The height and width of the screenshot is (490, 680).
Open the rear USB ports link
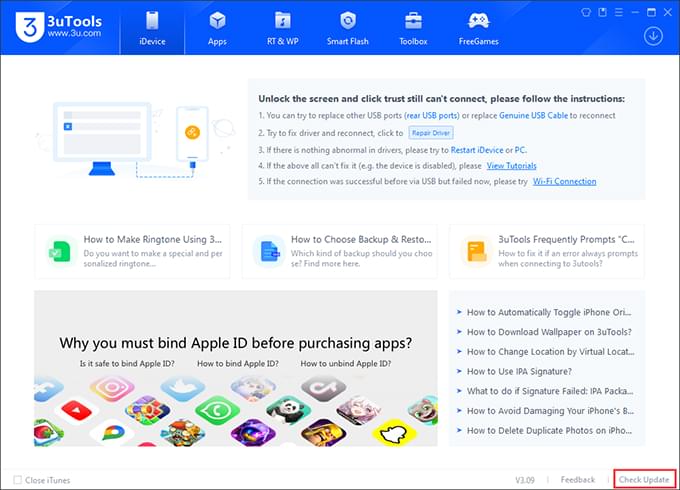(432, 116)
